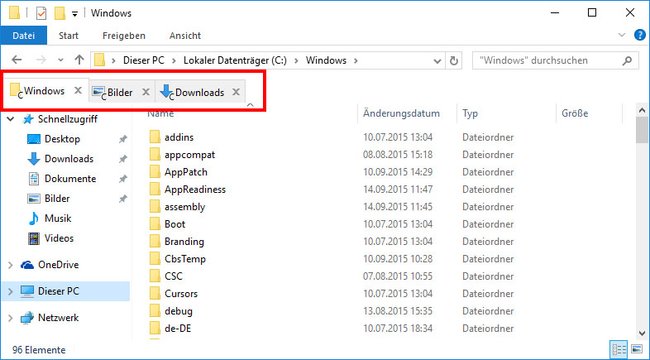The height and width of the screenshot is (360, 650).
Task: Select 'Lokaler Datenträger (C:)' in the breadcrumb
Action: click(x=235, y=61)
